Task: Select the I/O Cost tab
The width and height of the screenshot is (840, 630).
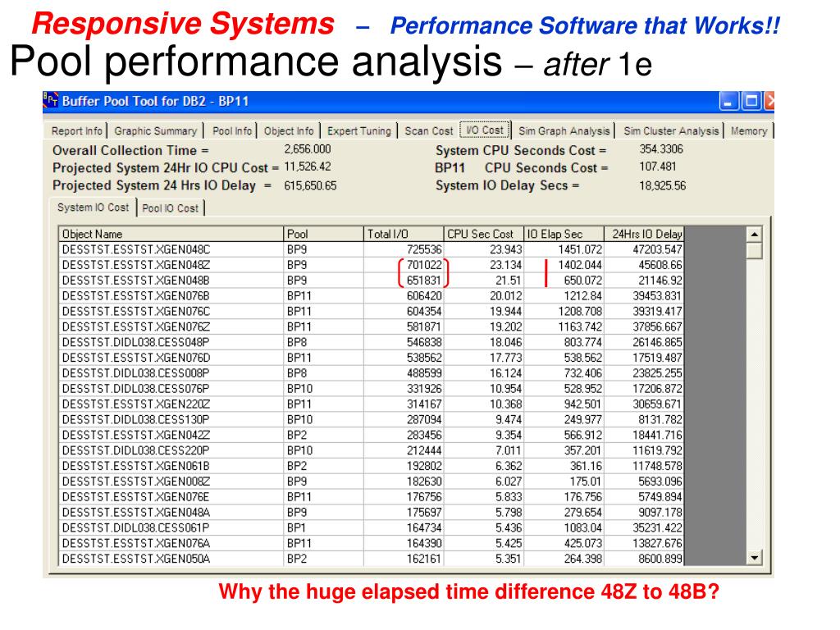Action: click(x=485, y=130)
